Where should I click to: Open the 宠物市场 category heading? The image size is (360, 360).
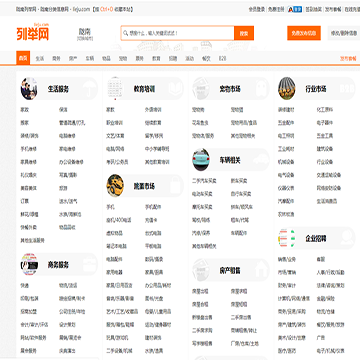230,89
